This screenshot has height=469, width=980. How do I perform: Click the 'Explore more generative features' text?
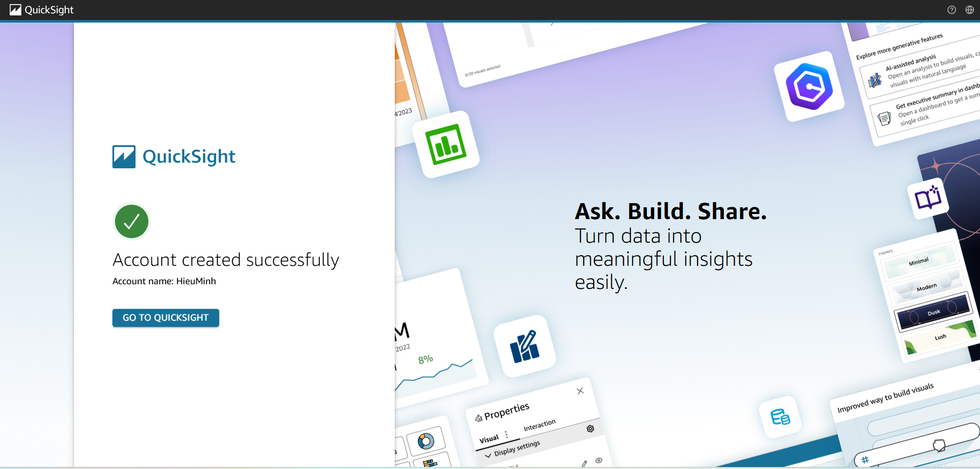[899, 46]
